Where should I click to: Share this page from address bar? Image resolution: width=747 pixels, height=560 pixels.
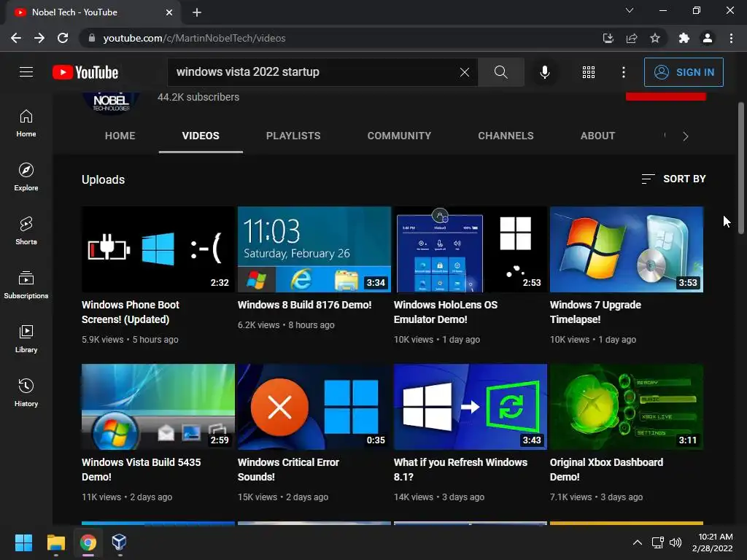(632, 38)
